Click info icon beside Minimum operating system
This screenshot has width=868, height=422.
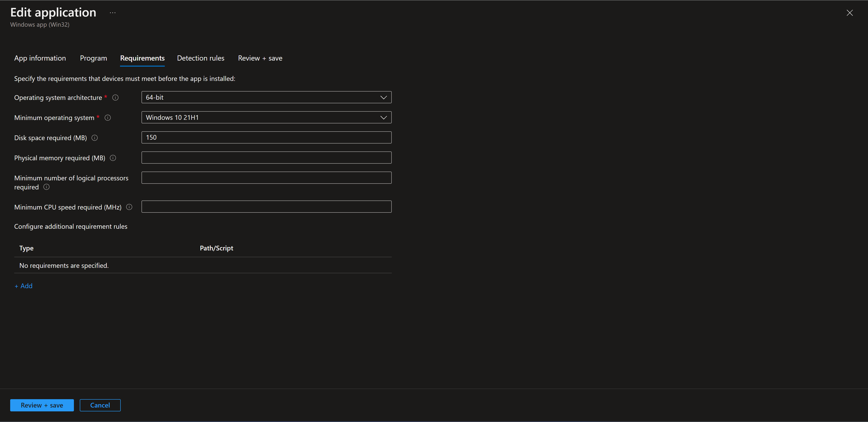(x=108, y=118)
